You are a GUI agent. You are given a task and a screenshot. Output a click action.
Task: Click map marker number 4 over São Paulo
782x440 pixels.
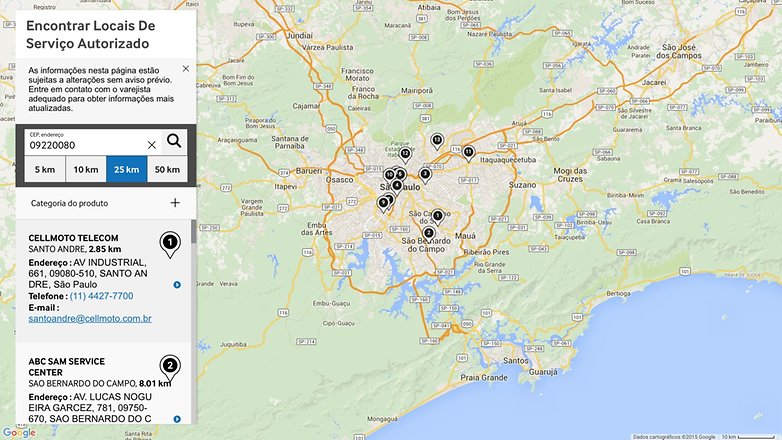pyautogui.click(x=396, y=187)
